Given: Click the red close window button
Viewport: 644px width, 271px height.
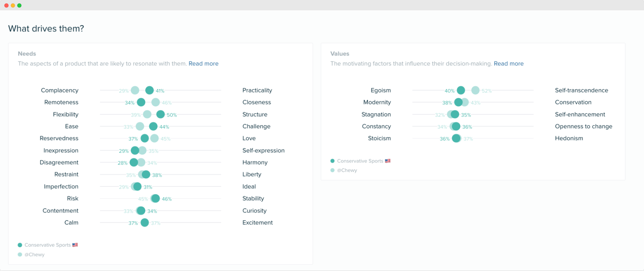Looking at the screenshot, I should point(6,5).
